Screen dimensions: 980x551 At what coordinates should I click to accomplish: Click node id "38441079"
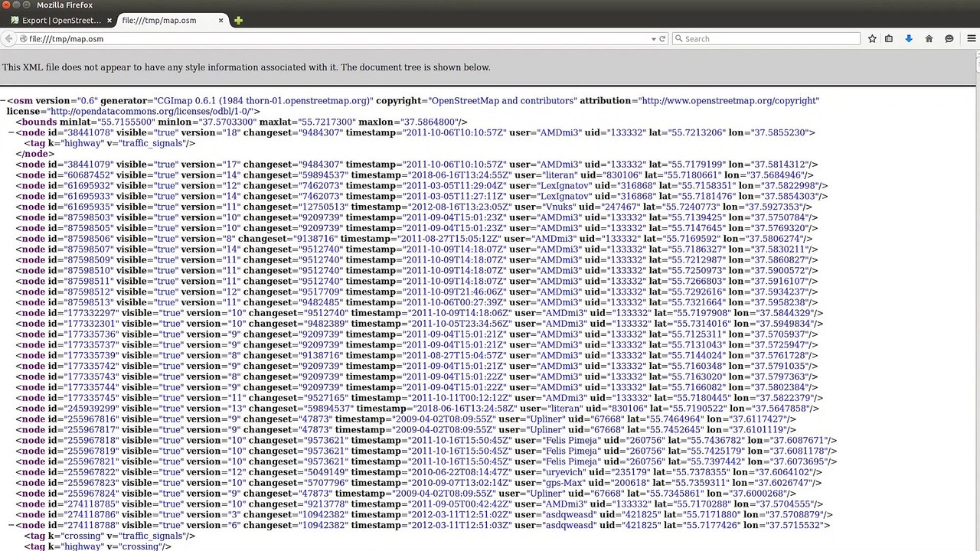[x=90, y=165]
